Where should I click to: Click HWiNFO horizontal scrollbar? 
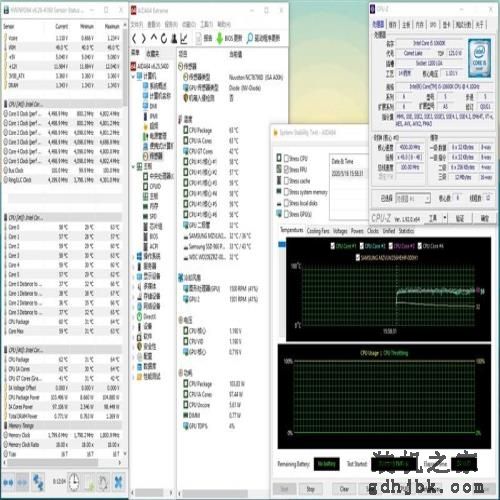53,463
